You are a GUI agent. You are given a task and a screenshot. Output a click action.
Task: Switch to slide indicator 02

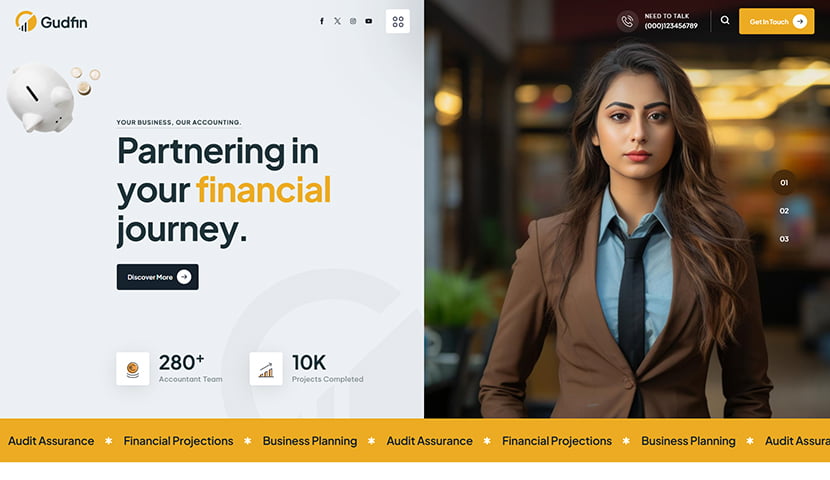click(784, 211)
